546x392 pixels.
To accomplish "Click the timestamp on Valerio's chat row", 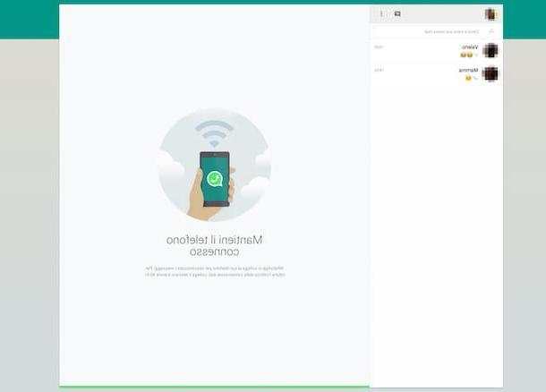I will [379, 47].
